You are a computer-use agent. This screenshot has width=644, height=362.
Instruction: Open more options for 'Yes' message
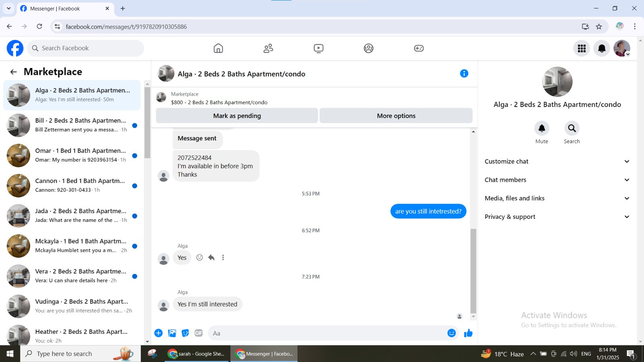pos(223,257)
